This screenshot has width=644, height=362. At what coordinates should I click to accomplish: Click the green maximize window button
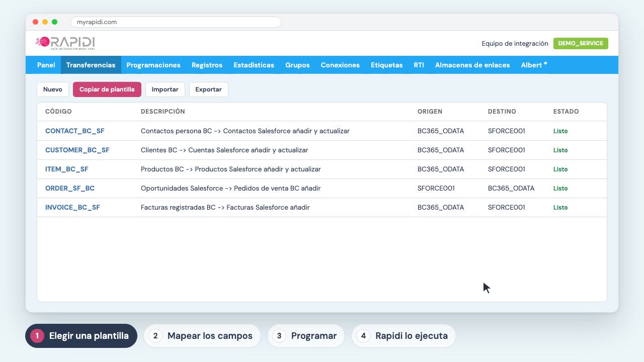(x=54, y=22)
